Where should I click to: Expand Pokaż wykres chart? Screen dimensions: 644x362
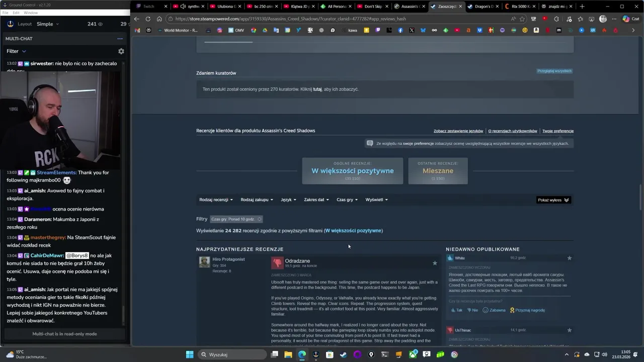tap(553, 200)
